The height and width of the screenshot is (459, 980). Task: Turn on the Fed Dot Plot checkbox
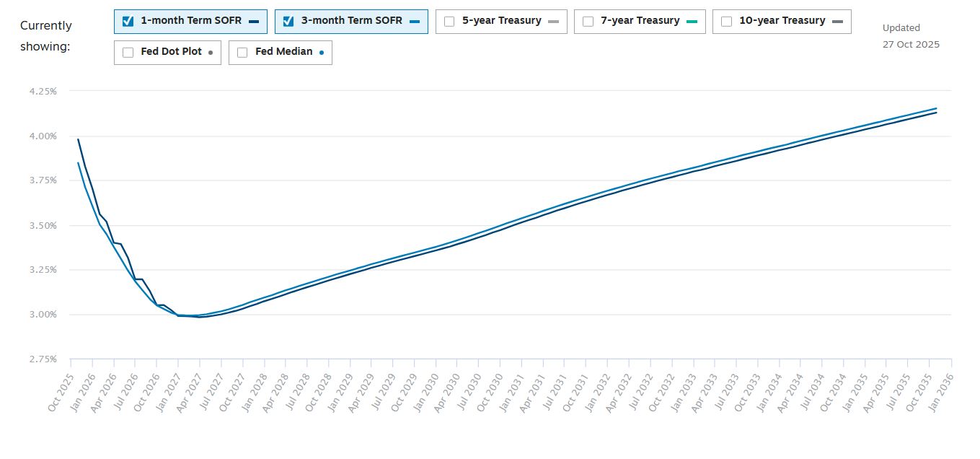tap(128, 52)
